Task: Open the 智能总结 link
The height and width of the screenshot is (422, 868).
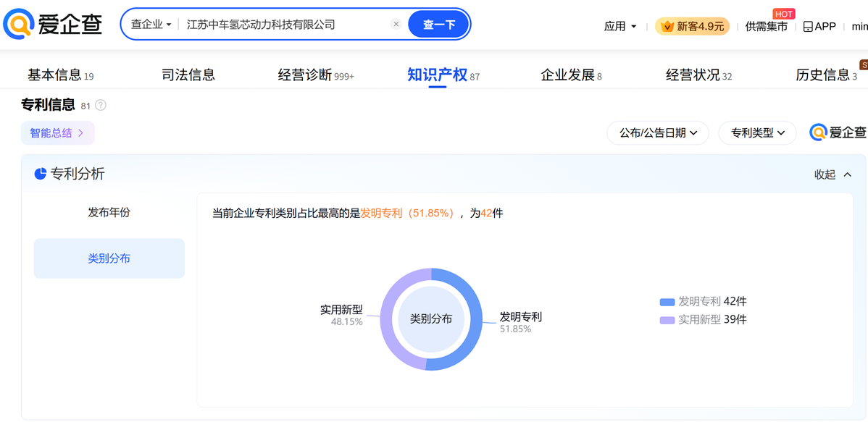Action: [57, 133]
